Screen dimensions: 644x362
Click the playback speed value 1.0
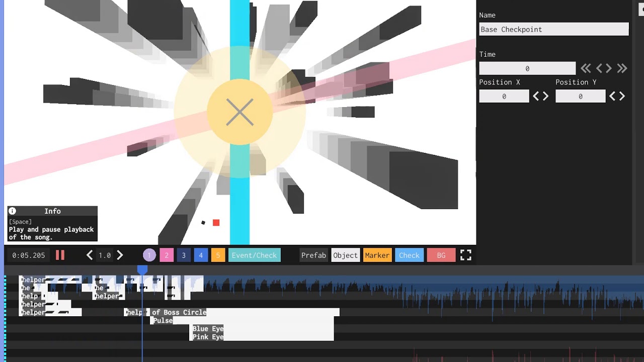click(x=105, y=255)
